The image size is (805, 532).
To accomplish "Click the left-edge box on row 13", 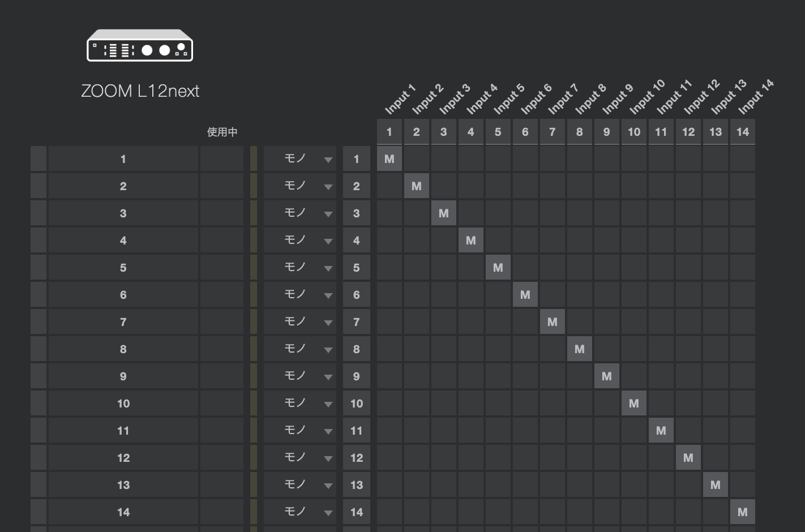I will (38, 485).
